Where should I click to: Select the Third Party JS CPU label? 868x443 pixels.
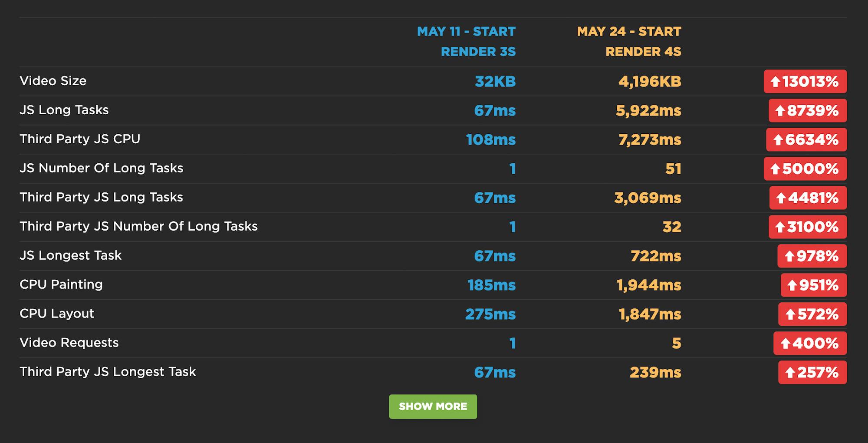(80, 139)
